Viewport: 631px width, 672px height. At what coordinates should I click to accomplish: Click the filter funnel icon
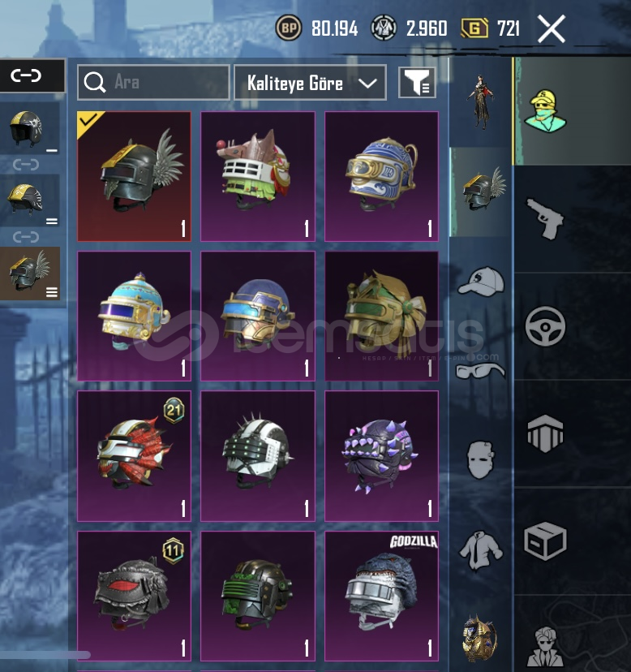coord(417,82)
